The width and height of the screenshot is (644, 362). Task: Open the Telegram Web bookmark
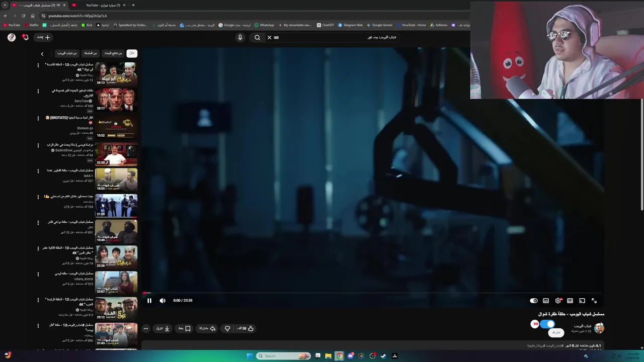pyautogui.click(x=350, y=25)
